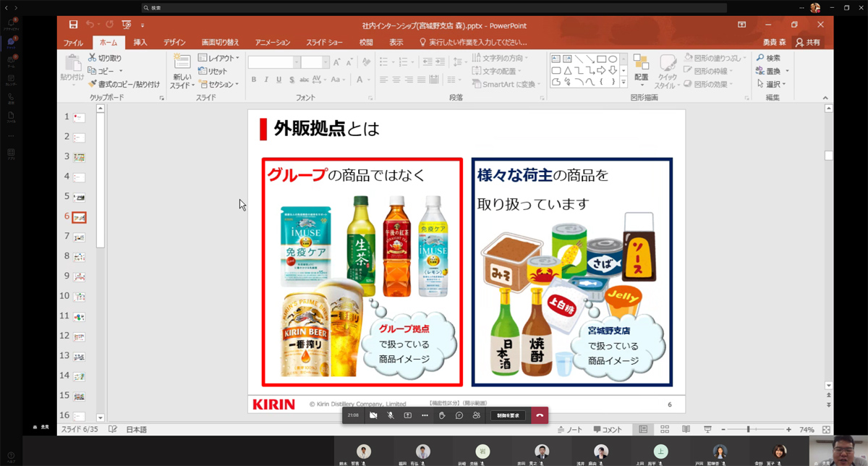Toggle Bold formatting in Font group
This screenshot has width=868, height=466.
pos(253,80)
